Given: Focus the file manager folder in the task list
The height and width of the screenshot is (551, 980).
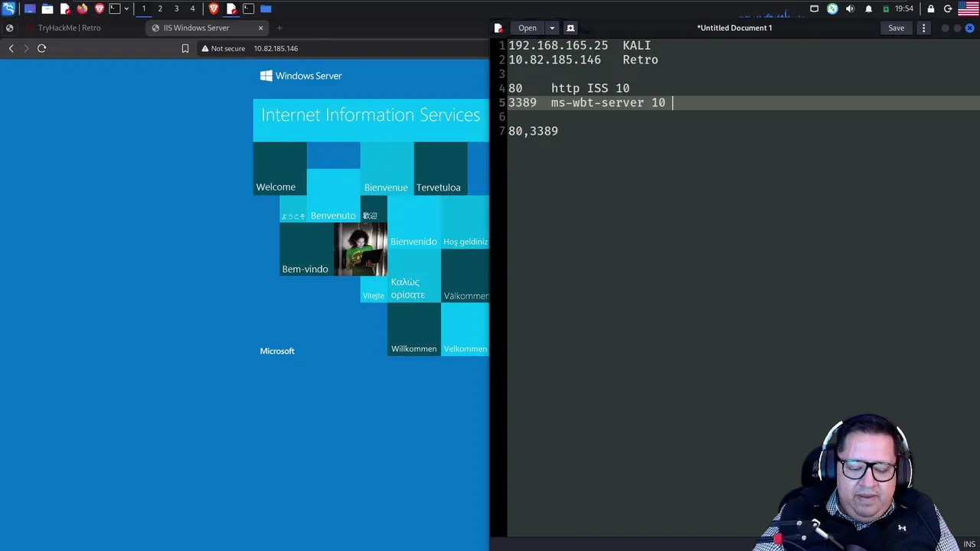Looking at the screenshot, I should 266,8.
